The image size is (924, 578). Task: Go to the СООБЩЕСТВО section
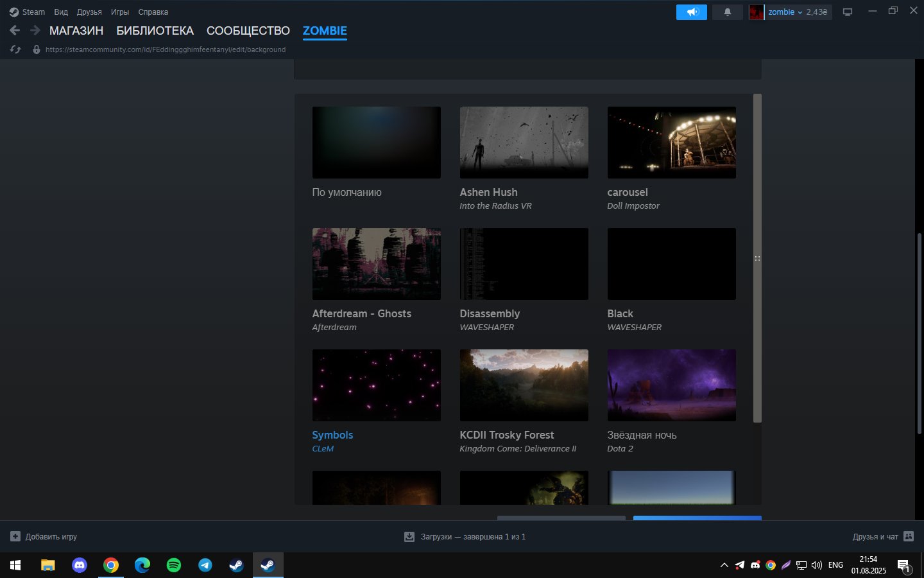[248, 31]
